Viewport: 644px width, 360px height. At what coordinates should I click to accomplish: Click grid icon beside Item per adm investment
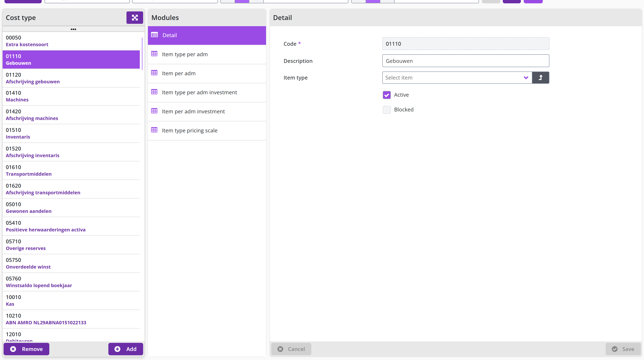click(x=154, y=111)
